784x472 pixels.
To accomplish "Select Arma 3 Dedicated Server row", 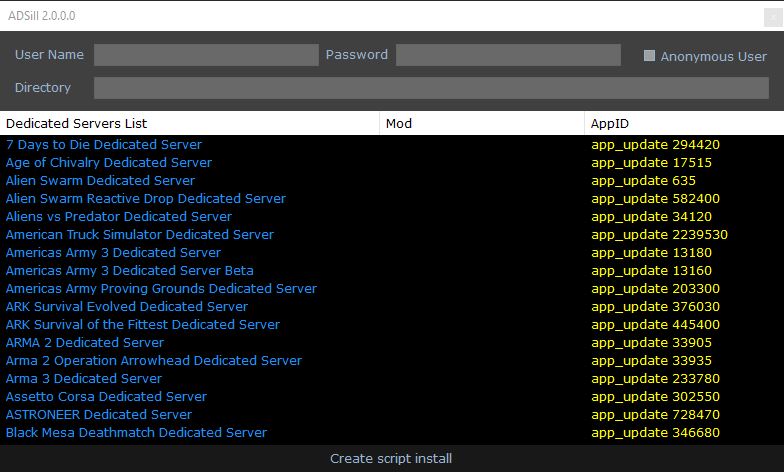I will tap(84, 379).
